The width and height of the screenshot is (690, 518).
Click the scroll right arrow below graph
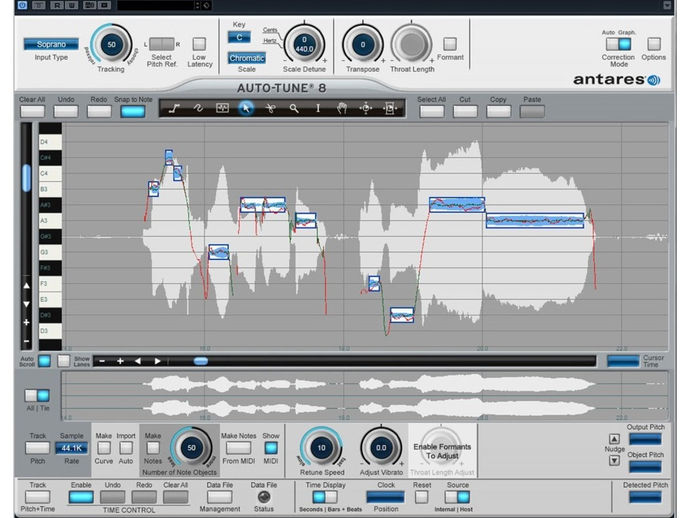[157, 361]
